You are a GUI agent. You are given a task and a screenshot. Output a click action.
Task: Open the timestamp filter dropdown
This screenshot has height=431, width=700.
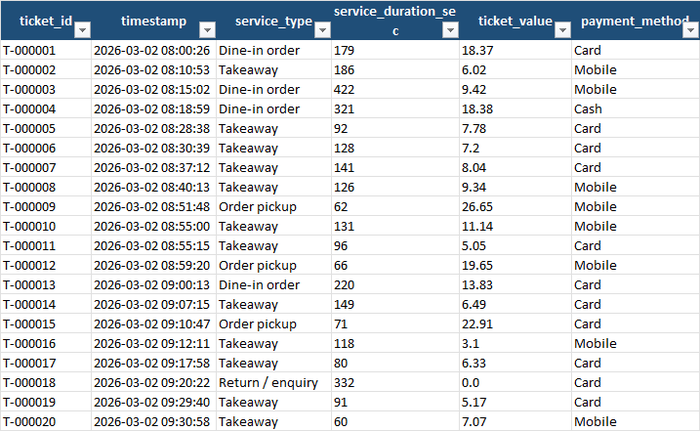207,30
